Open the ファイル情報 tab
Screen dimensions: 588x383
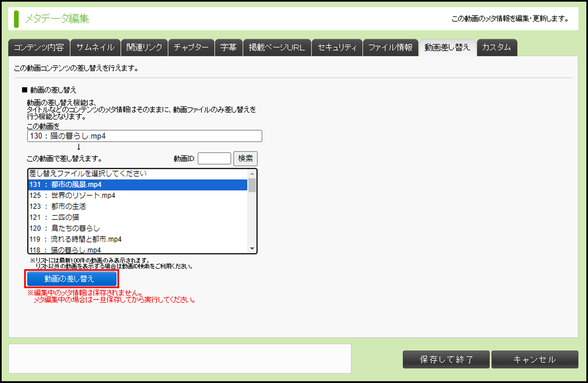pos(390,47)
